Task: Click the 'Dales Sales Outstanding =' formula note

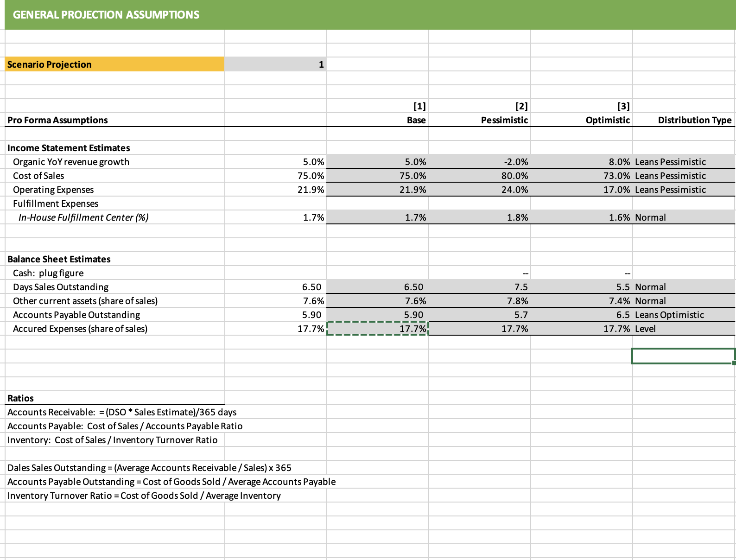Action: point(149,468)
